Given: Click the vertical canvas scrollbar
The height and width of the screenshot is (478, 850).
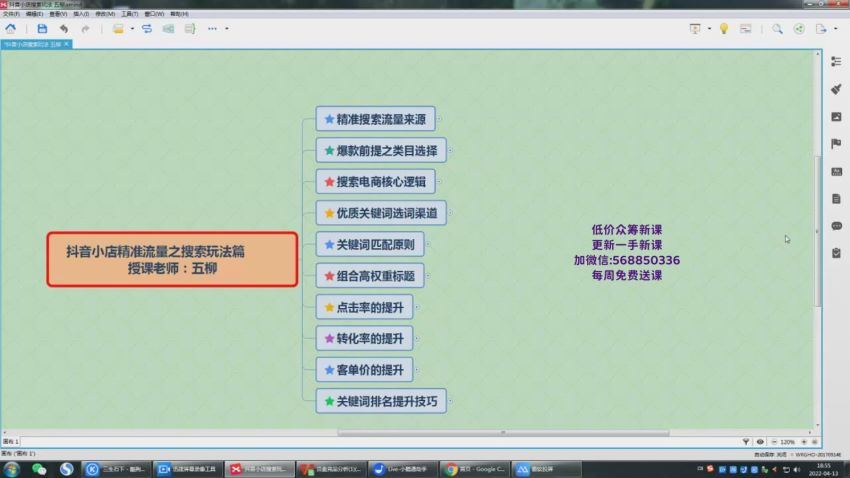Looking at the screenshot, I should coord(817,230).
